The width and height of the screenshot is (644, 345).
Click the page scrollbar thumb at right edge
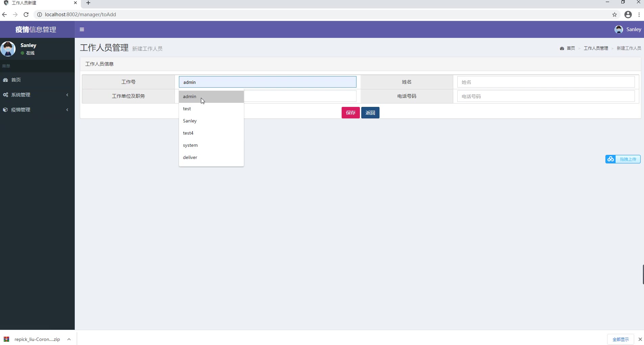click(x=643, y=274)
